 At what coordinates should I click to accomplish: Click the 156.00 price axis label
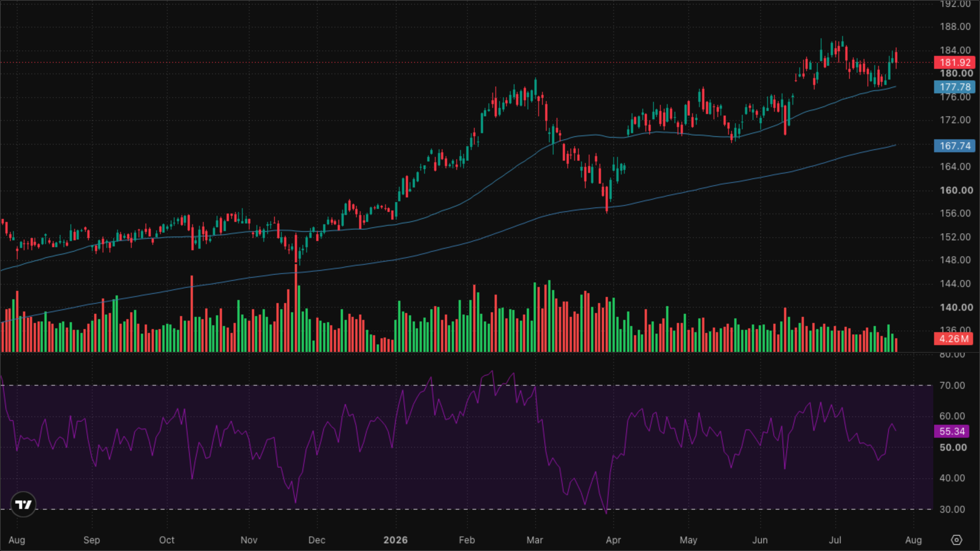click(955, 213)
